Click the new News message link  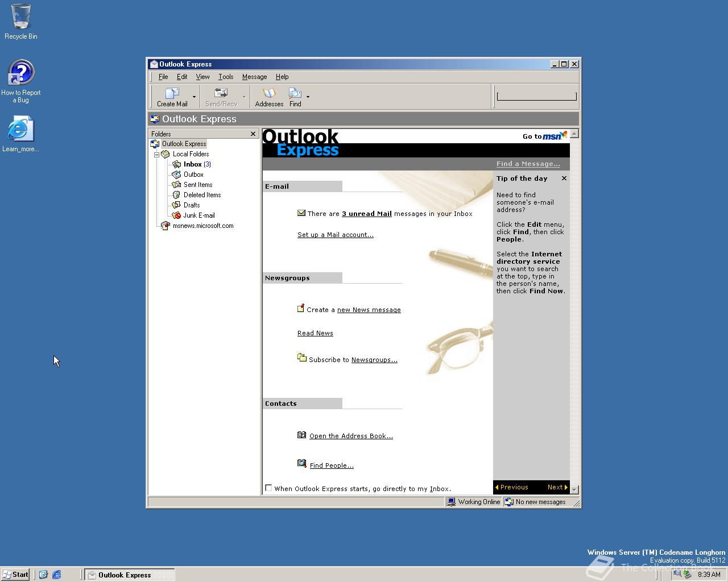pyautogui.click(x=369, y=310)
